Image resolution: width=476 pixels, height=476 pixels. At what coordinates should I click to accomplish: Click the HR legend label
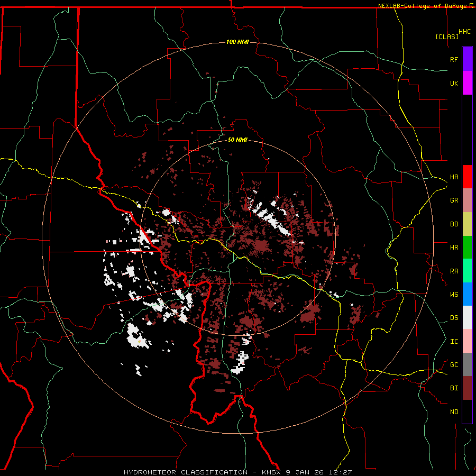(454, 248)
